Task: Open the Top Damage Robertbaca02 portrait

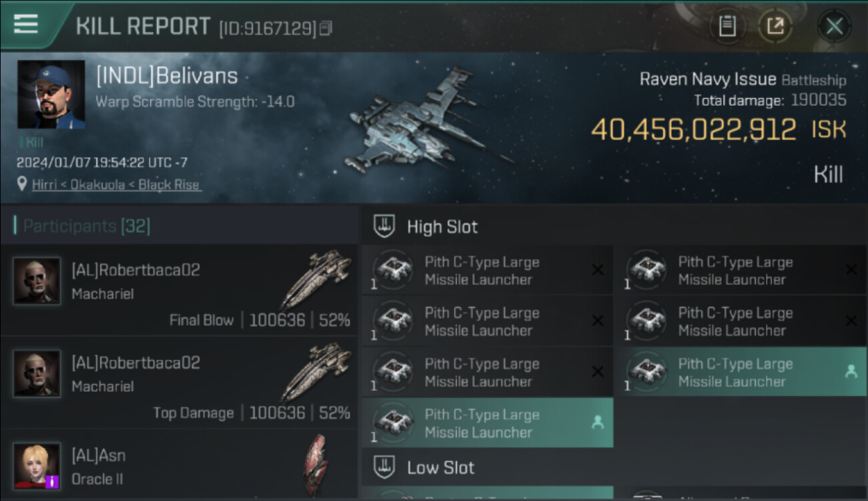Action: (x=37, y=373)
